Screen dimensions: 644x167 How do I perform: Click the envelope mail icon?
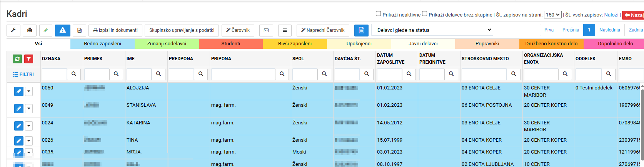point(266,30)
